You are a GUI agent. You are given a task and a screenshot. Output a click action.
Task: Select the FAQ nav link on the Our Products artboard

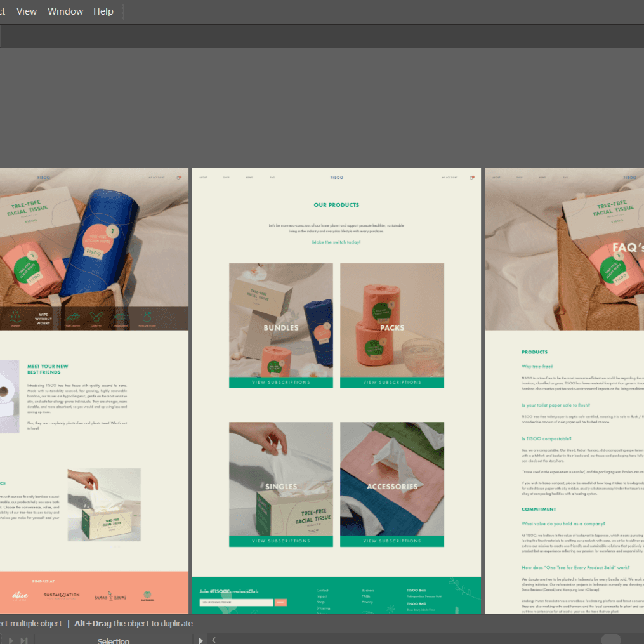pos(272,178)
